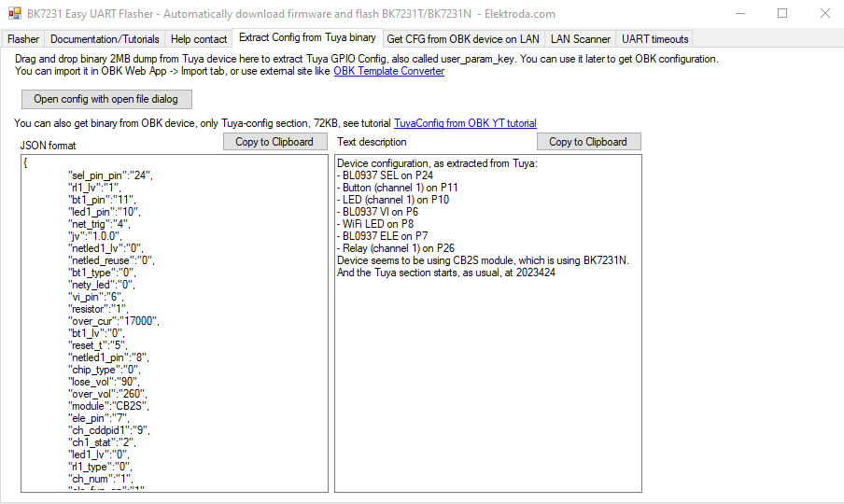This screenshot has height=504, width=844.
Task: Click inside the Text description box
Action: pos(487,323)
